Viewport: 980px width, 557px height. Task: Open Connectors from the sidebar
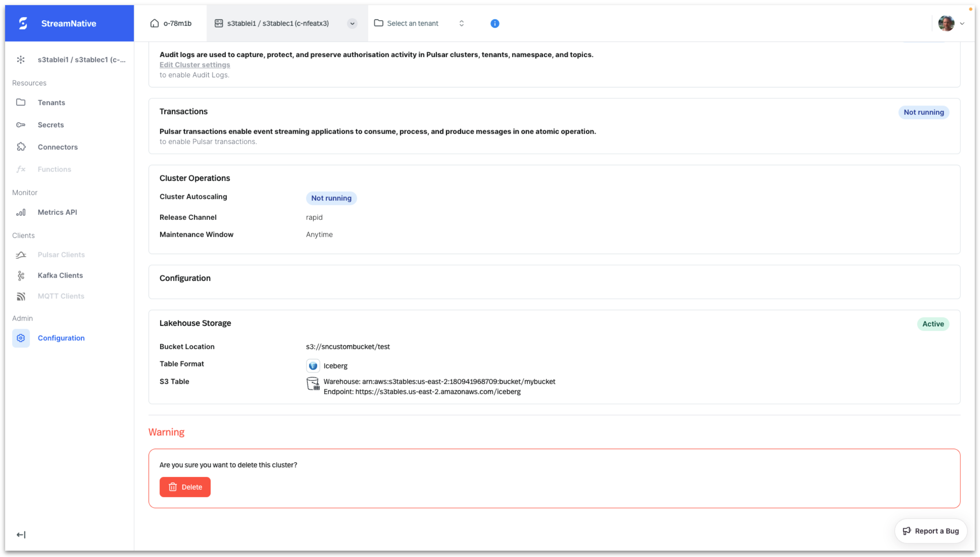click(58, 147)
